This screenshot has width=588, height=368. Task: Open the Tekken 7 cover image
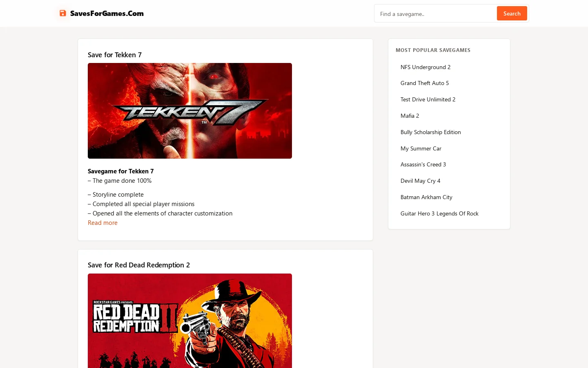click(x=190, y=111)
